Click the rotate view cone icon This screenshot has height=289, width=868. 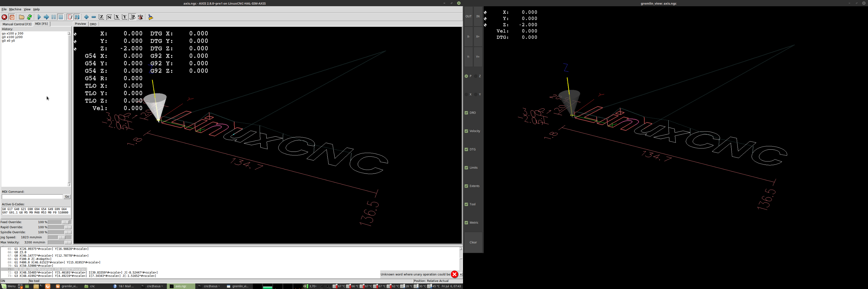[141, 17]
